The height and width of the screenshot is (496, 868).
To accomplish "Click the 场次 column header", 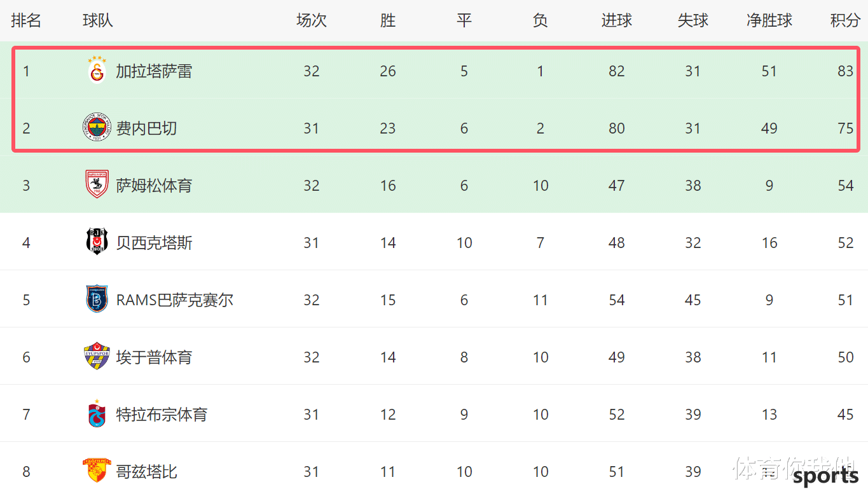I will 312,20.
